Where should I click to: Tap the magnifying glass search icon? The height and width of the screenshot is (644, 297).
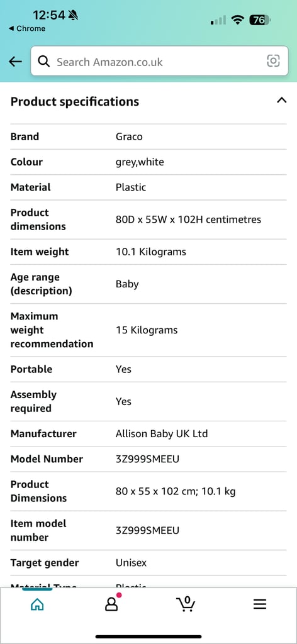43,61
